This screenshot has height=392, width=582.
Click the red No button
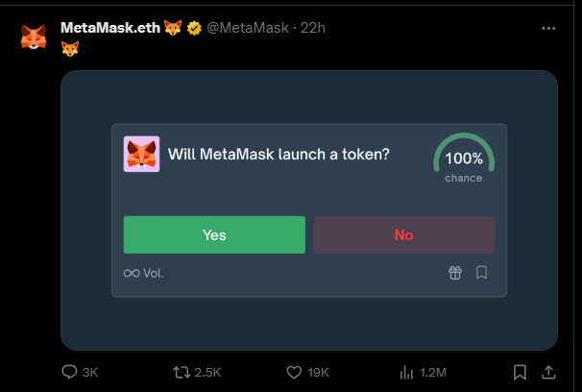(403, 235)
